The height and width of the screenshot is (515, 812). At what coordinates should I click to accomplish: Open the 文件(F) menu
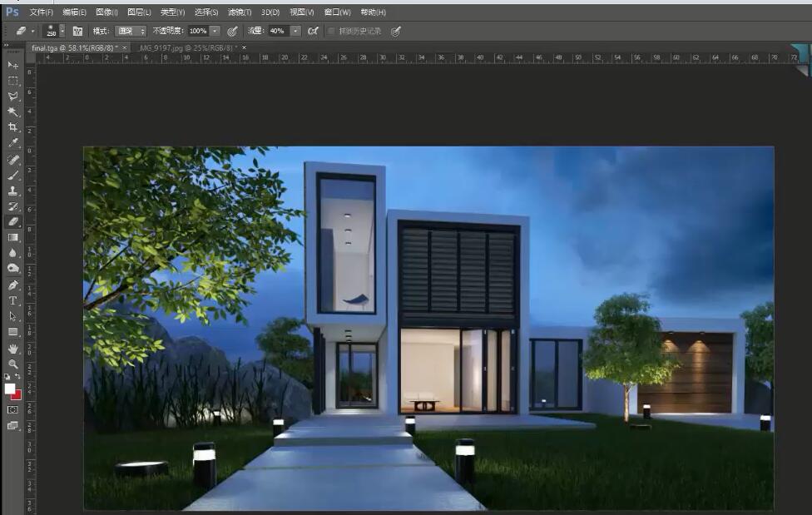tap(42, 12)
